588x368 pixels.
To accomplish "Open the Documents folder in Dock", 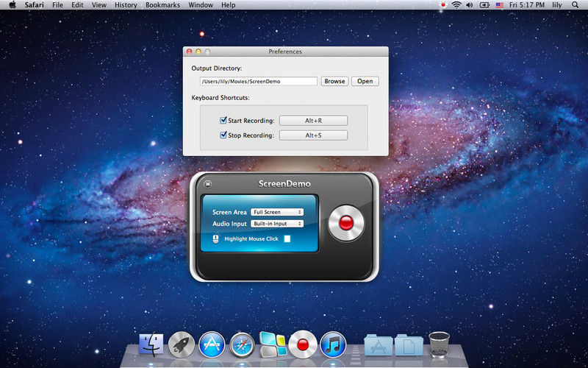I will [x=409, y=344].
